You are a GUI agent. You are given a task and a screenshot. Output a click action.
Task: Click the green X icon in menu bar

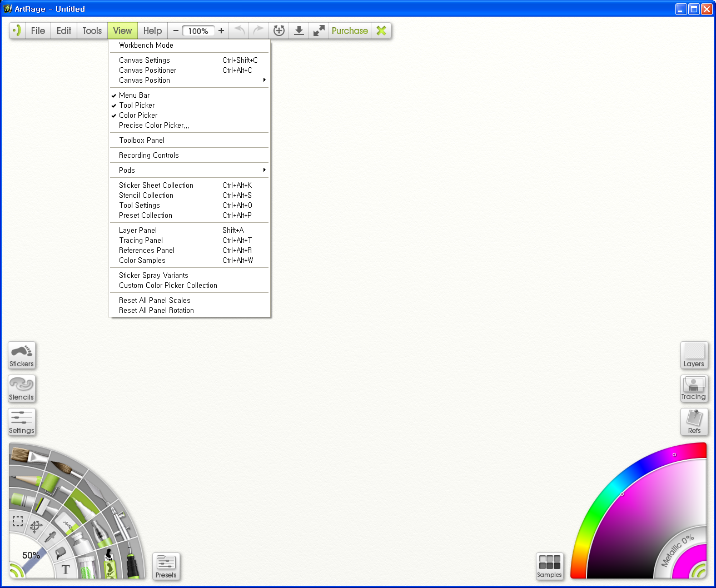click(x=381, y=31)
